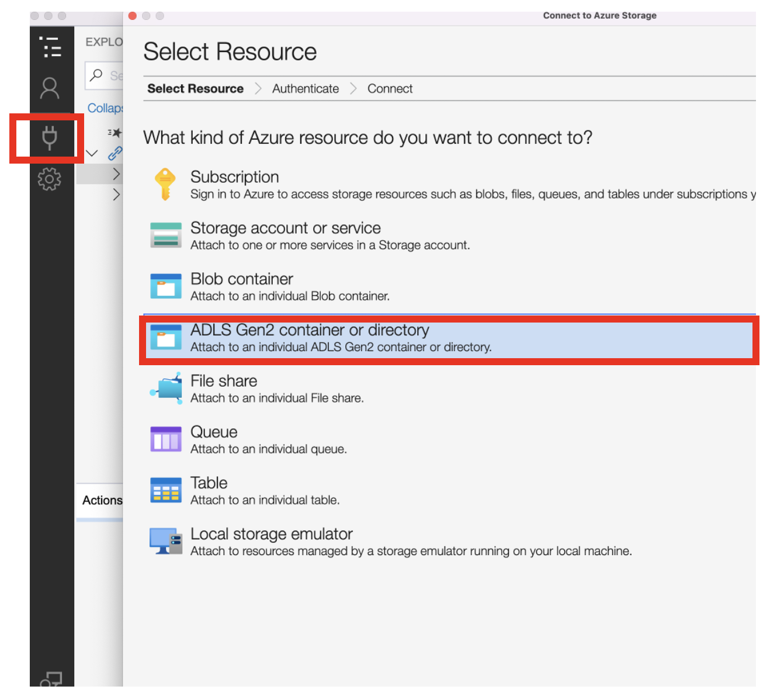Viewport: 770px width, 700px height.
Task: Click the Connect breadcrumb step
Action: 390,89
